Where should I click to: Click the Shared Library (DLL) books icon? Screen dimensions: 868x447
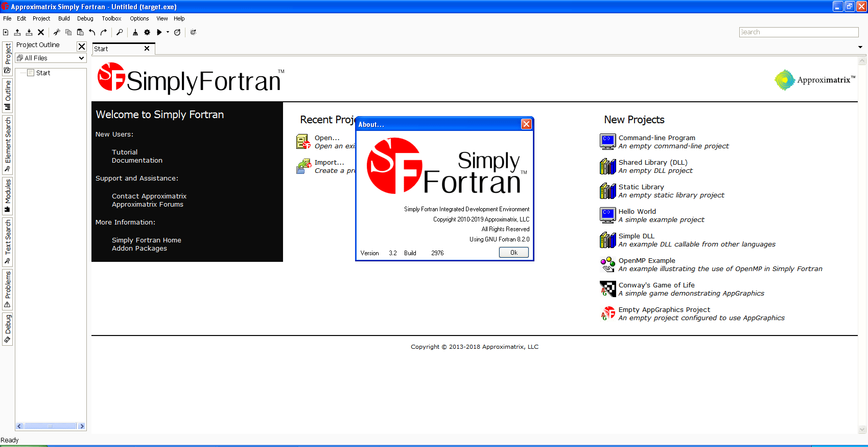click(607, 166)
